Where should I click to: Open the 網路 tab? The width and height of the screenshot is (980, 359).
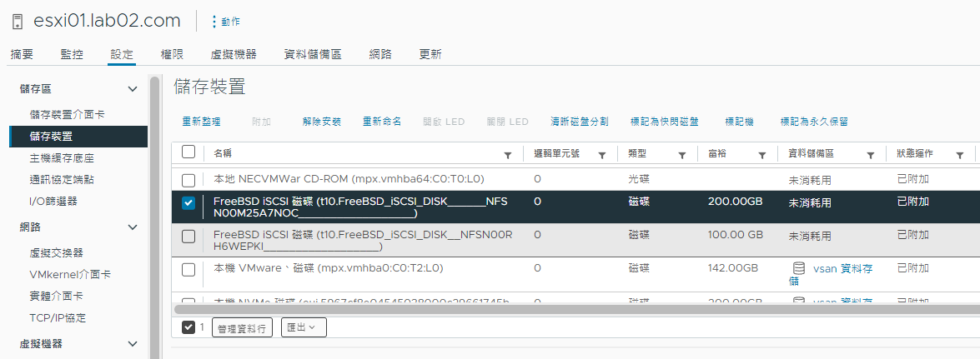[380, 54]
